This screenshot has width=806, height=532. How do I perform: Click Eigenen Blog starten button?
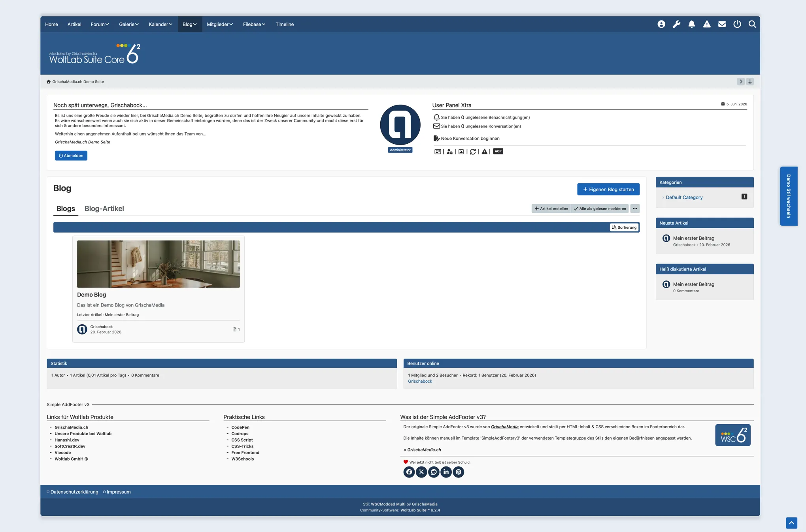608,190
